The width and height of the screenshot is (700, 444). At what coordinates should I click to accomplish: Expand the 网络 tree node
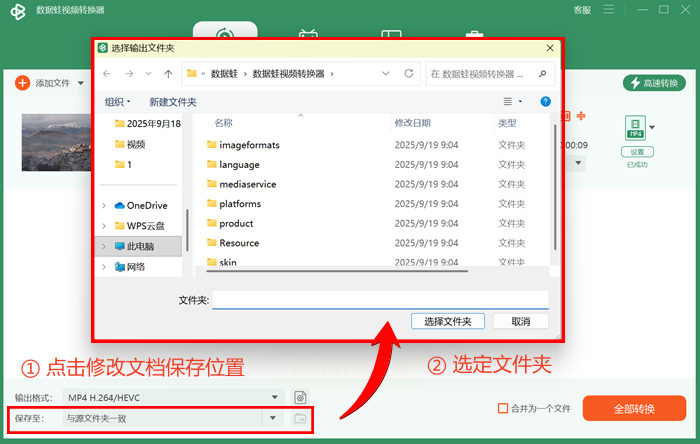[104, 267]
